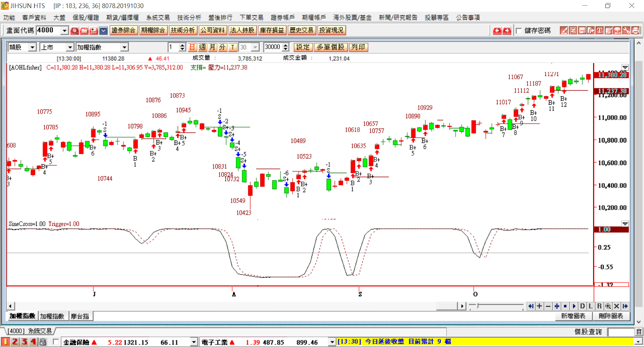Toggle the checkbox beside 金融保險 in the status bar

(56, 342)
